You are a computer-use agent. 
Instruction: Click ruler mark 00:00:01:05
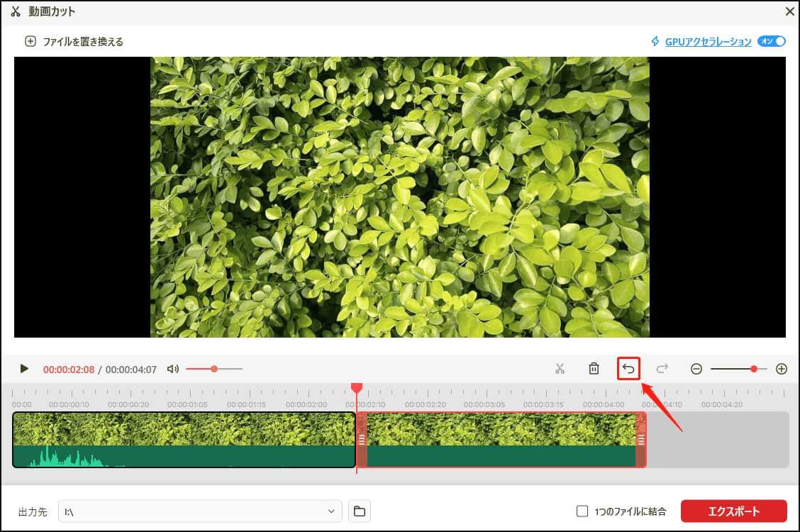187,404
